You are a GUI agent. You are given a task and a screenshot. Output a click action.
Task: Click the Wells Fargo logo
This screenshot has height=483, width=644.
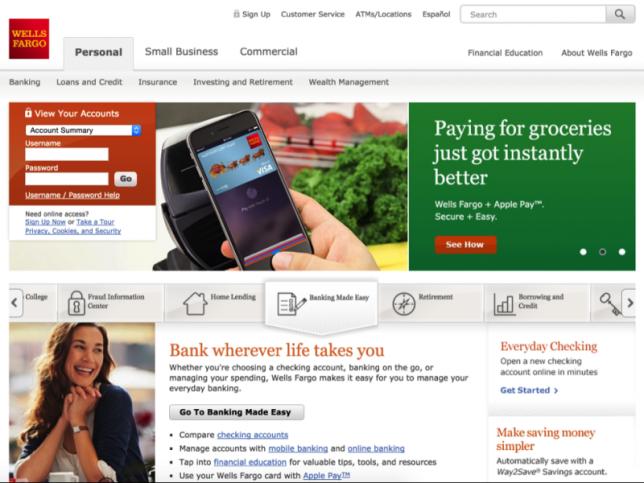click(x=29, y=39)
